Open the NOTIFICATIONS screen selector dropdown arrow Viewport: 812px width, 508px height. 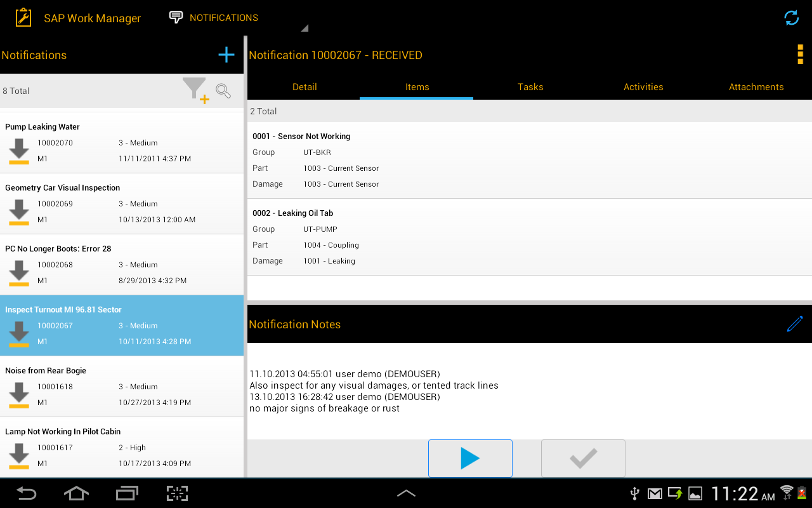[304, 27]
